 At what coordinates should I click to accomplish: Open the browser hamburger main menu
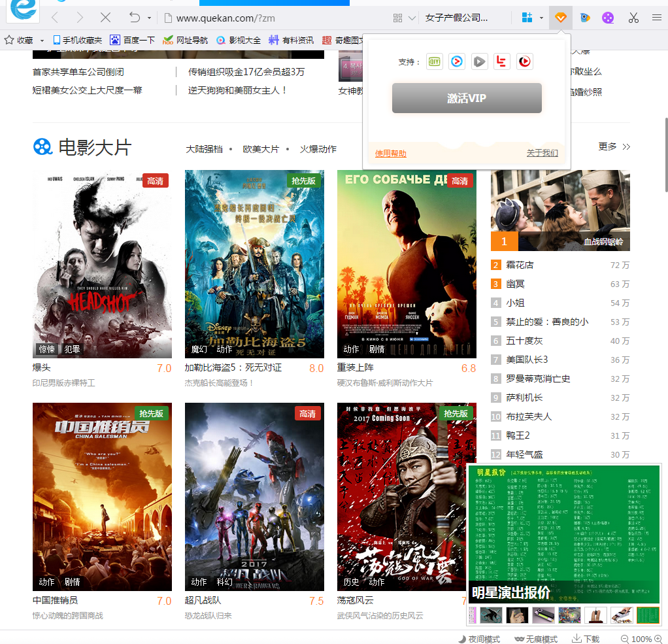point(656,18)
